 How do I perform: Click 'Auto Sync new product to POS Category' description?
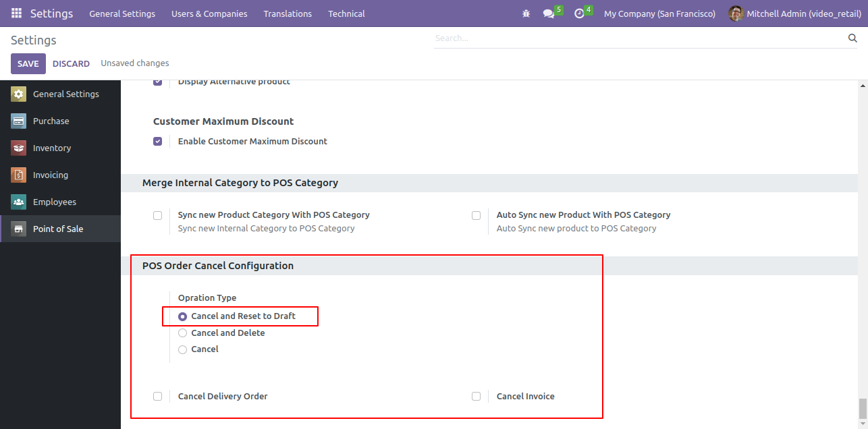(x=576, y=229)
